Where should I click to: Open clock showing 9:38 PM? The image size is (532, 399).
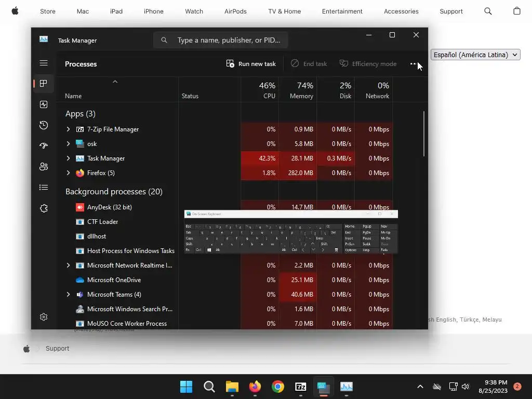[493, 387]
